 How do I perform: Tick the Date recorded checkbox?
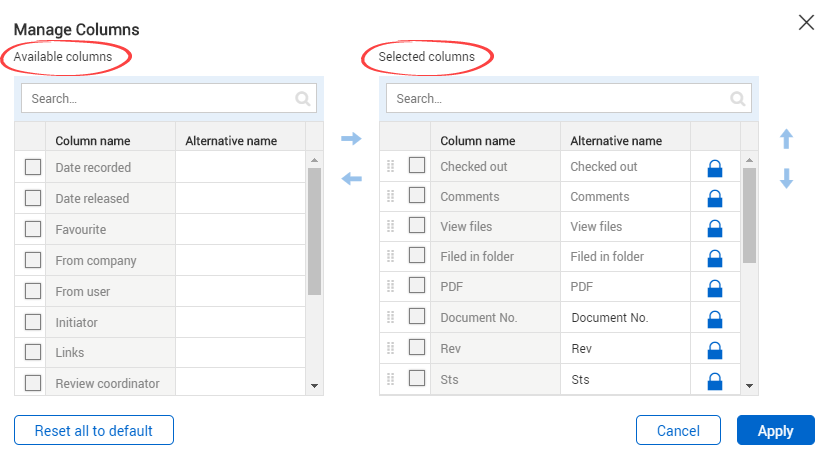click(33, 168)
